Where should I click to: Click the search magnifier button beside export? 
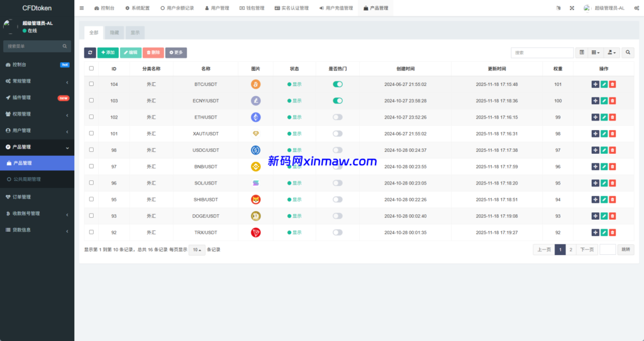(628, 53)
